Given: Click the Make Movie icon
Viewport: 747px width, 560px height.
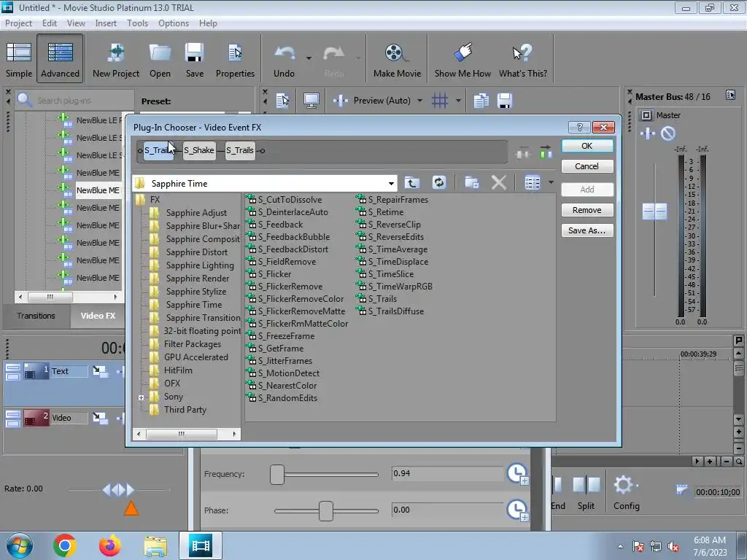Looking at the screenshot, I should 397,59.
